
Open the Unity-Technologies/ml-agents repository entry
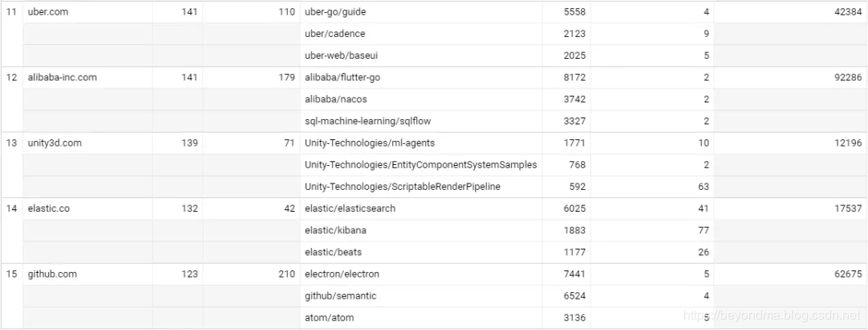[x=369, y=143]
